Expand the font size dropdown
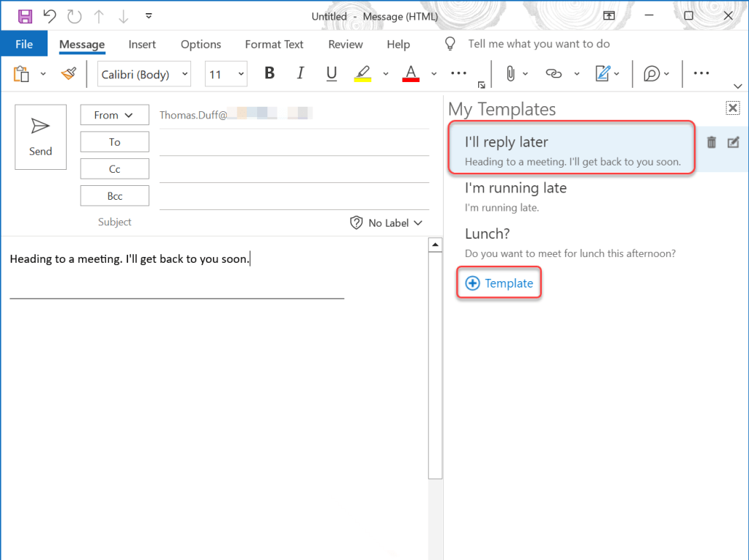 click(x=240, y=74)
